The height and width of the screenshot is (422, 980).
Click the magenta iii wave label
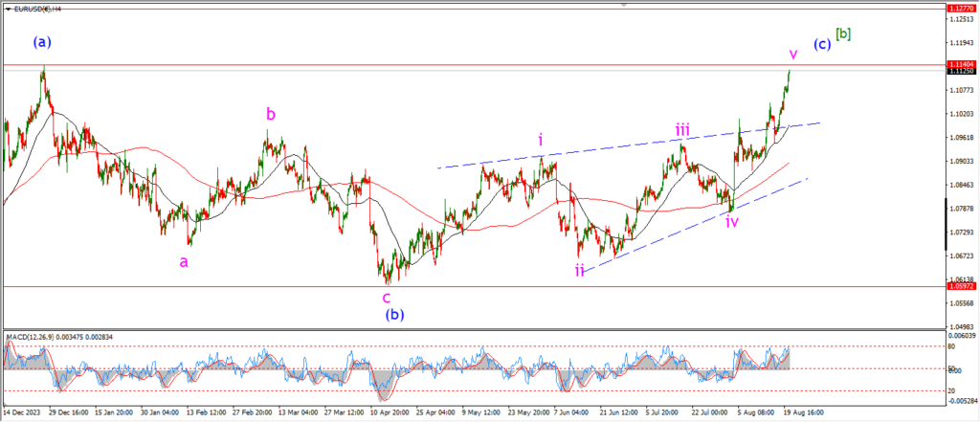pyautogui.click(x=681, y=129)
